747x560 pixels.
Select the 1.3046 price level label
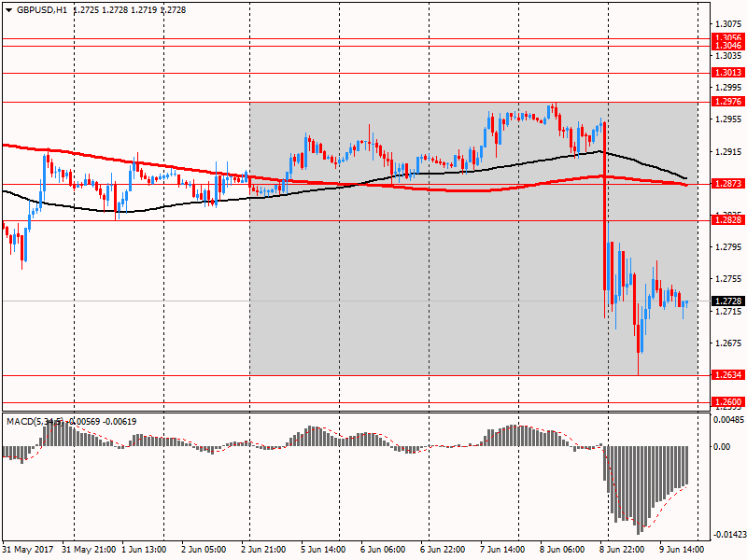point(728,46)
